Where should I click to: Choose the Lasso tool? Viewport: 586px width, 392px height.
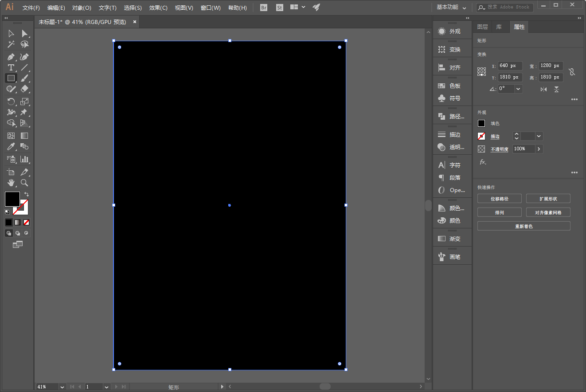(x=25, y=44)
